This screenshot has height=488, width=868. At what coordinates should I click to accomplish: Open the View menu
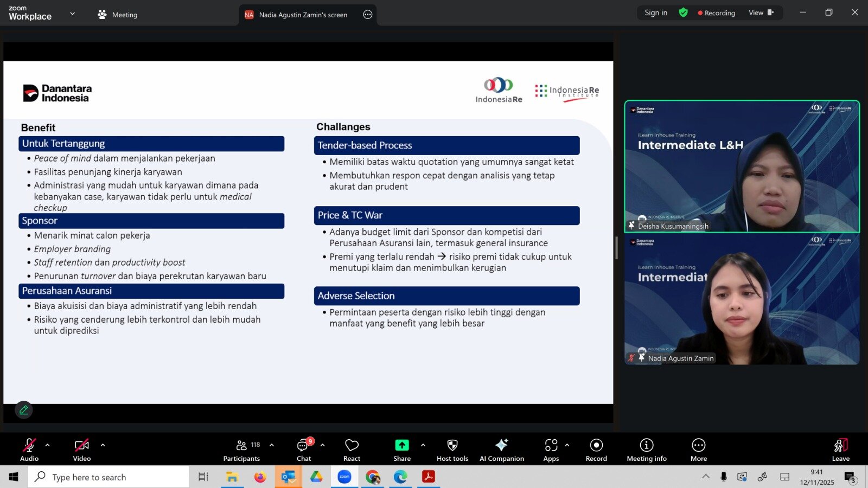click(761, 12)
